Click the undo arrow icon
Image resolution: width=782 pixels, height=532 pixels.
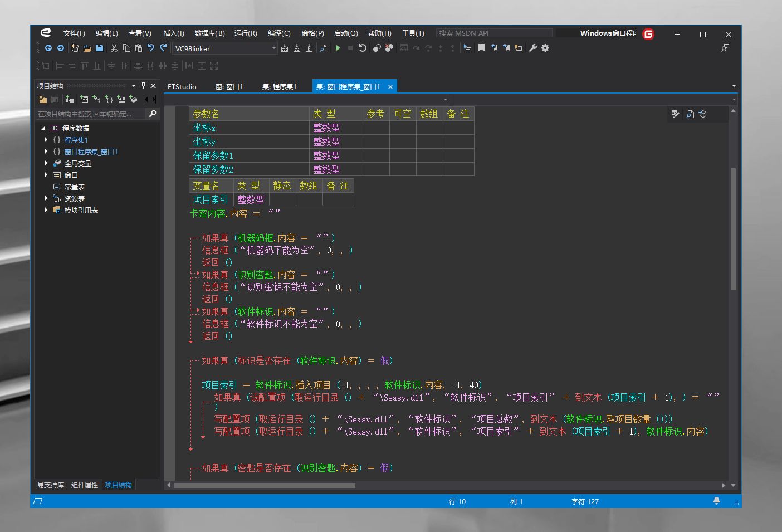coord(151,48)
